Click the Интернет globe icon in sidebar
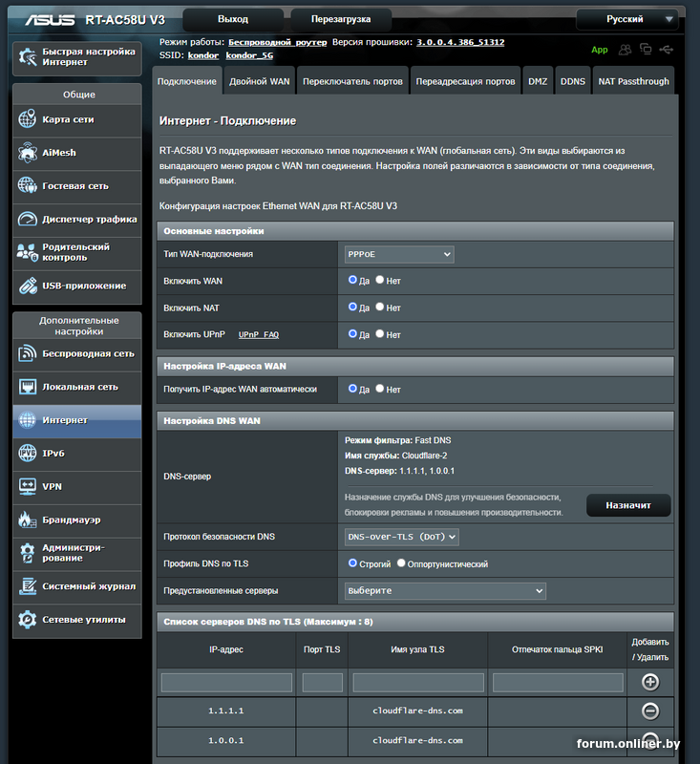 point(28,420)
